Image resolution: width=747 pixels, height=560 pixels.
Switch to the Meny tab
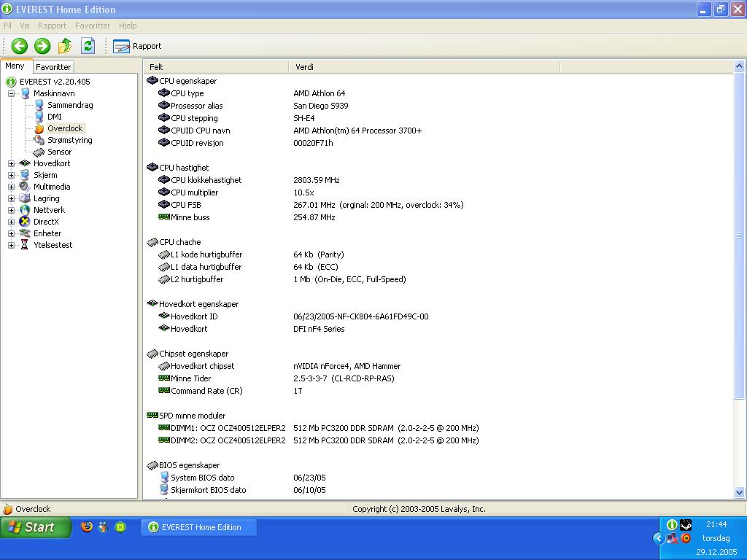(15, 66)
